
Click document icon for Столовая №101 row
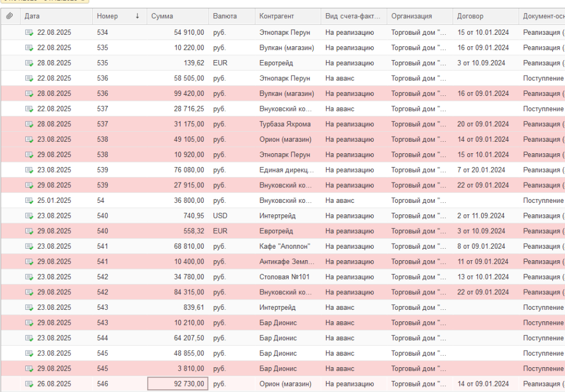[29, 277]
